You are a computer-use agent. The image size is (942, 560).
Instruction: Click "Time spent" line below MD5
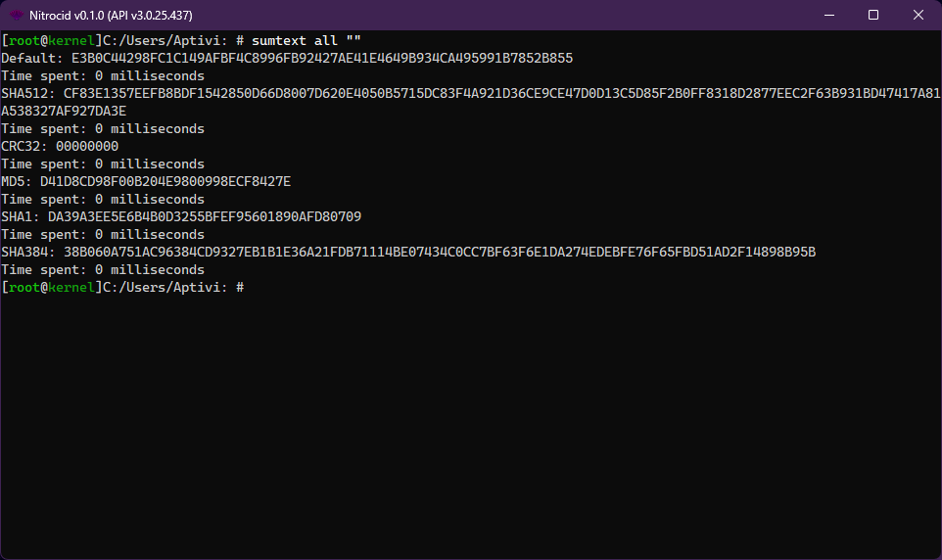tap(103, 199)
